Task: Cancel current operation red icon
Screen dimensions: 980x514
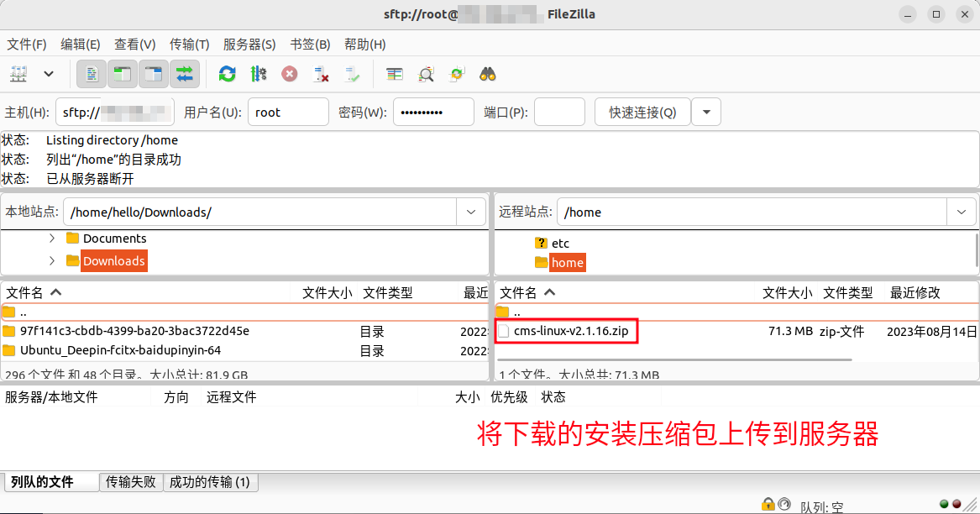Action: (290, 75)
